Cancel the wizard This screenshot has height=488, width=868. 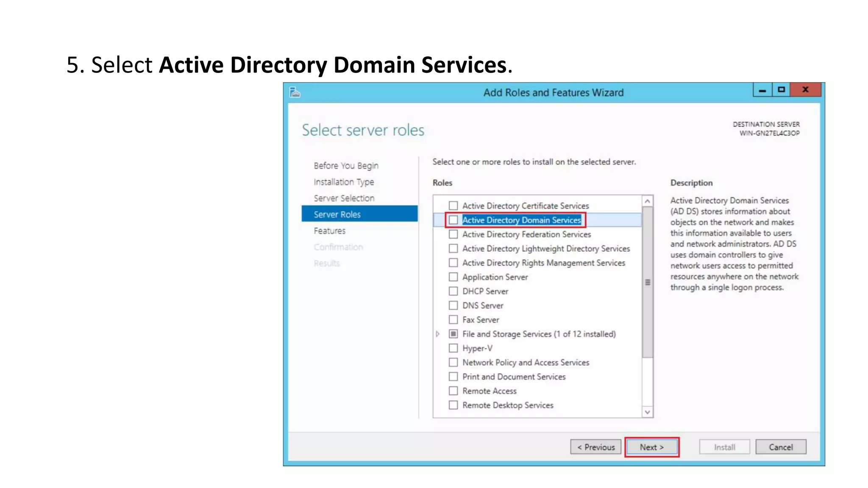tap(781, 447)
